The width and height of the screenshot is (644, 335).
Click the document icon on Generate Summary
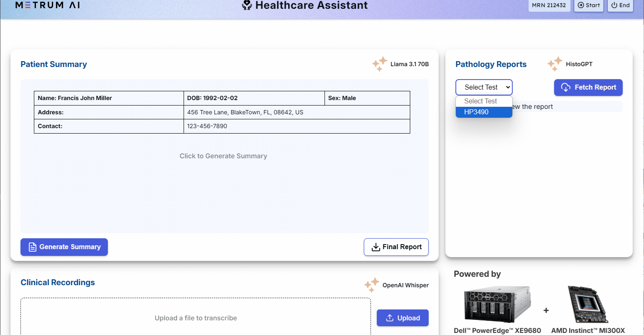32,247
